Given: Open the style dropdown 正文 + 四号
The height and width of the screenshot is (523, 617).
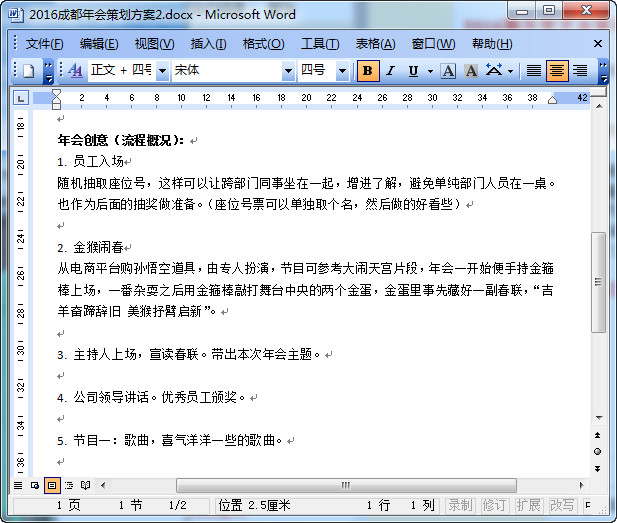Looking at the screenshot, I should 162,71.
